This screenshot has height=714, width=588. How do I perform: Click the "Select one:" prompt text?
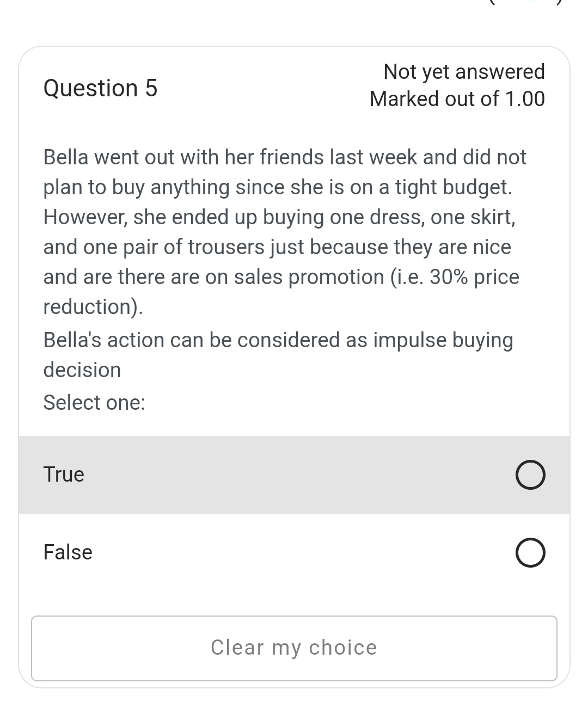(x=94, y=403)
